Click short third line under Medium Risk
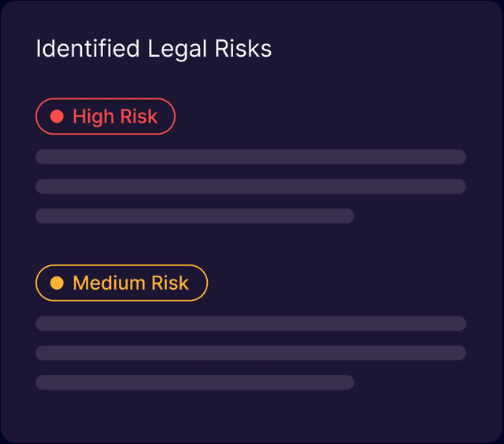 pyautogui.click(x=195, y=383)
